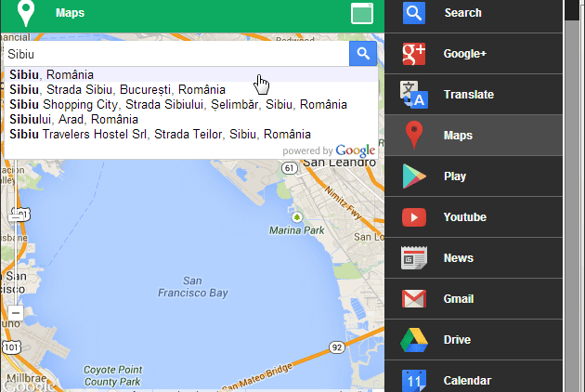
Task: Select the Sibiu, România suggestion
Action: (52, 74)
